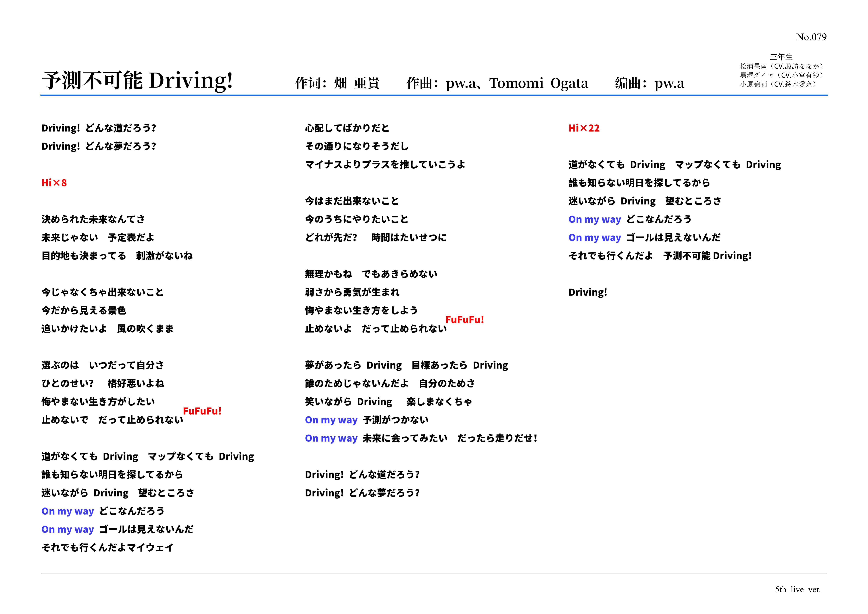Click the standalone final Driving! line
This screenshot has height=614, width=868.
(588, 292)
